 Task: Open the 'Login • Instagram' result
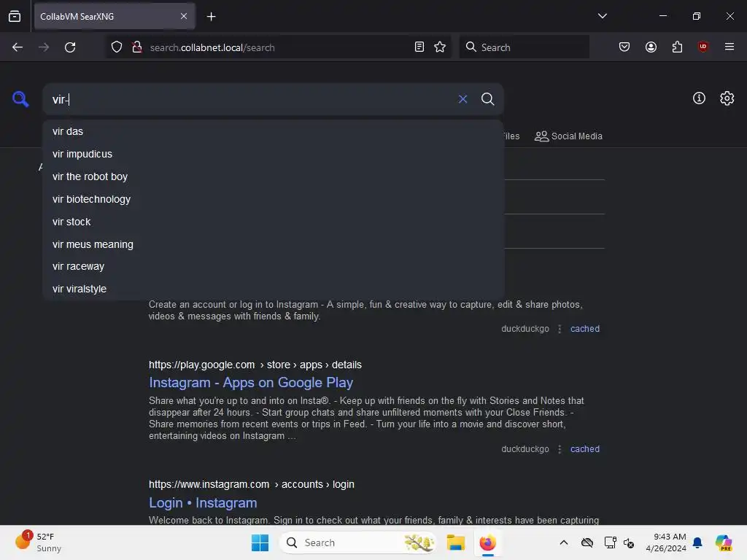pyautogui.click(x=203, y=503)
